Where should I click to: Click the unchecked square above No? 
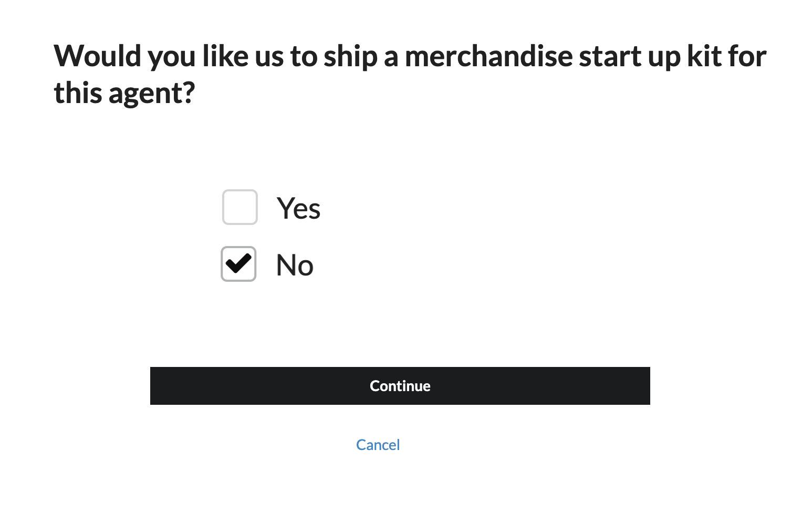[x=240, y=207]
